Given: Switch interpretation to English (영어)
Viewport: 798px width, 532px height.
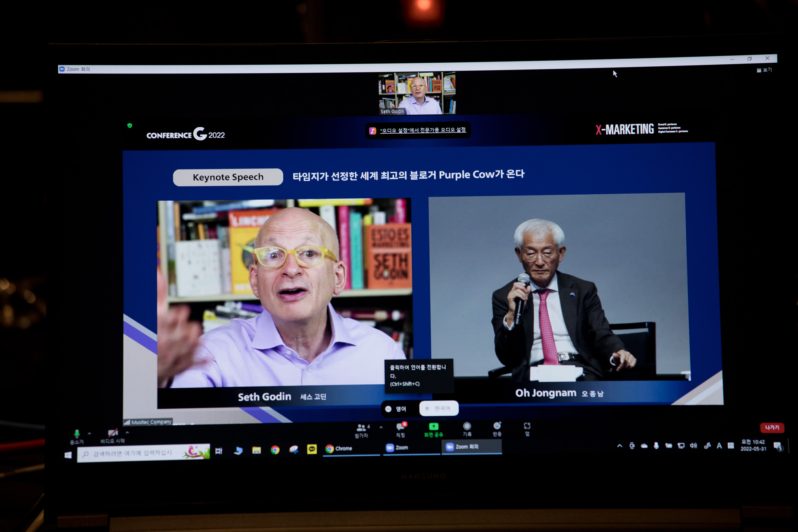Looking at the screenshot, I should 397,409.
